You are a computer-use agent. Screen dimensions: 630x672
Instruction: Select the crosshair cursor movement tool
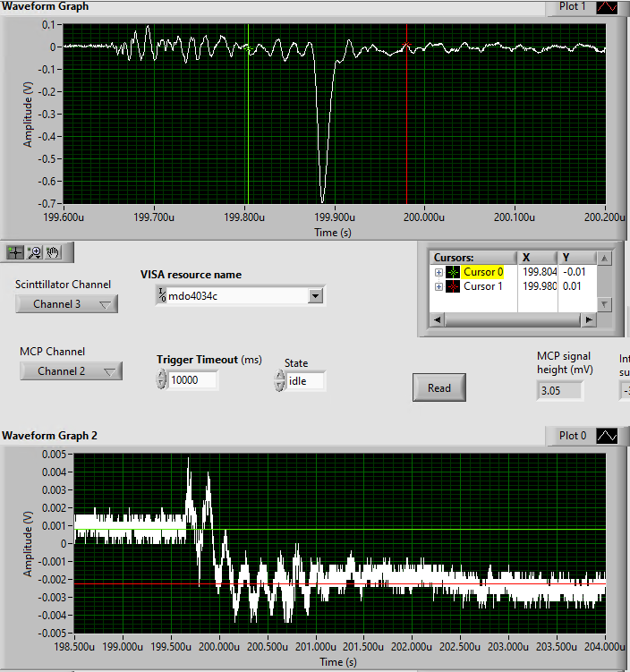click(15, 252)
